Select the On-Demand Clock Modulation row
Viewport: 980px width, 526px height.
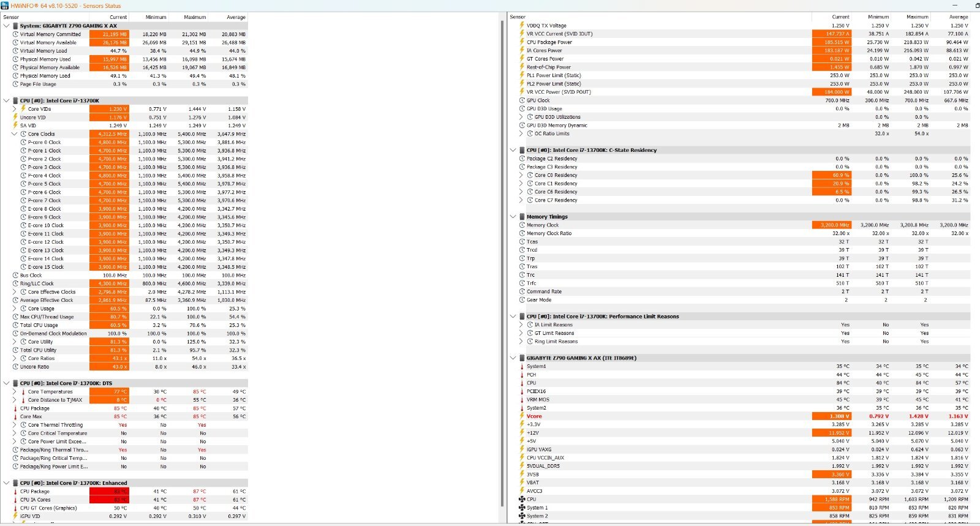(x=124, y=334)
